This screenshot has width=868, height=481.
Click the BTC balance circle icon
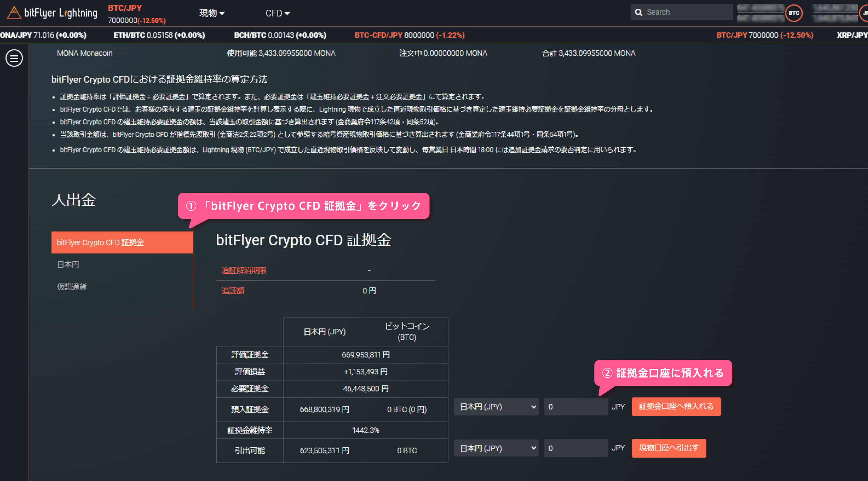click(x=794, y=13)
